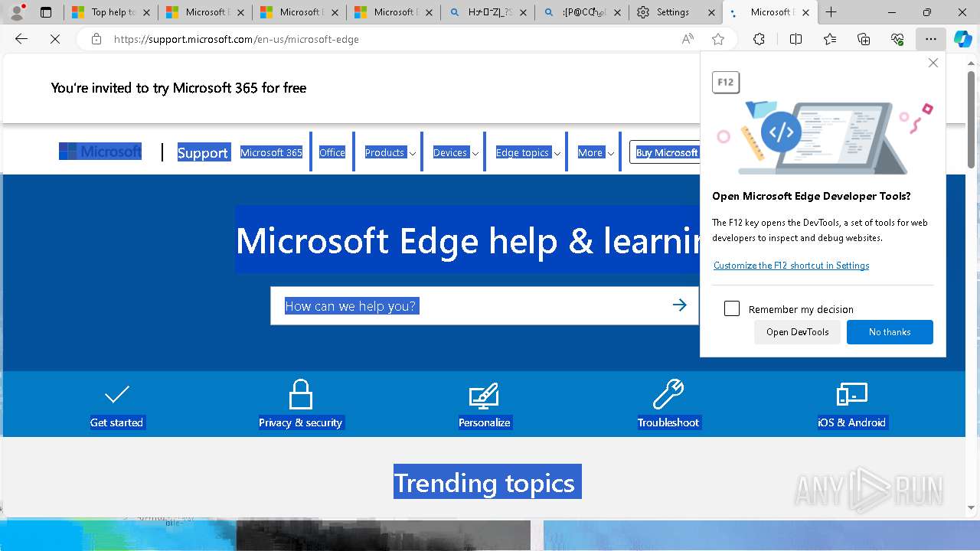
Task: Click the address bar URL
Action: click(x=237, y=39)
